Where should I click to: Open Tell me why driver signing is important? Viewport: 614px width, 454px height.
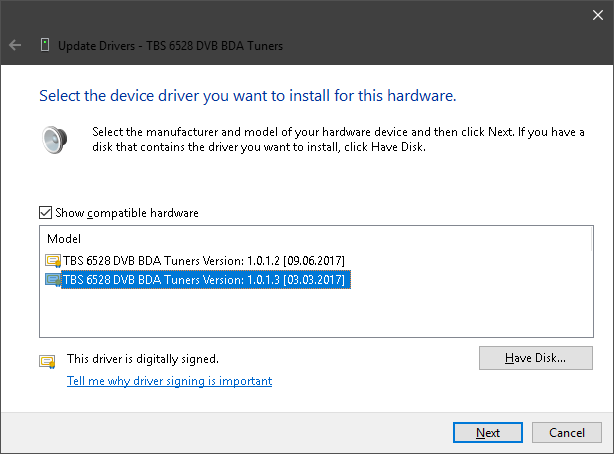click(169, 381)
